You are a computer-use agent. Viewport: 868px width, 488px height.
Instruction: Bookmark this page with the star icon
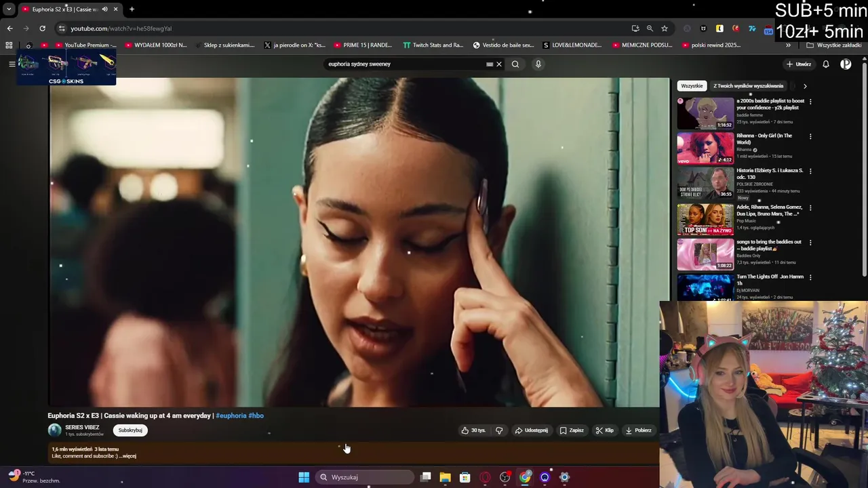coord(665,28)
